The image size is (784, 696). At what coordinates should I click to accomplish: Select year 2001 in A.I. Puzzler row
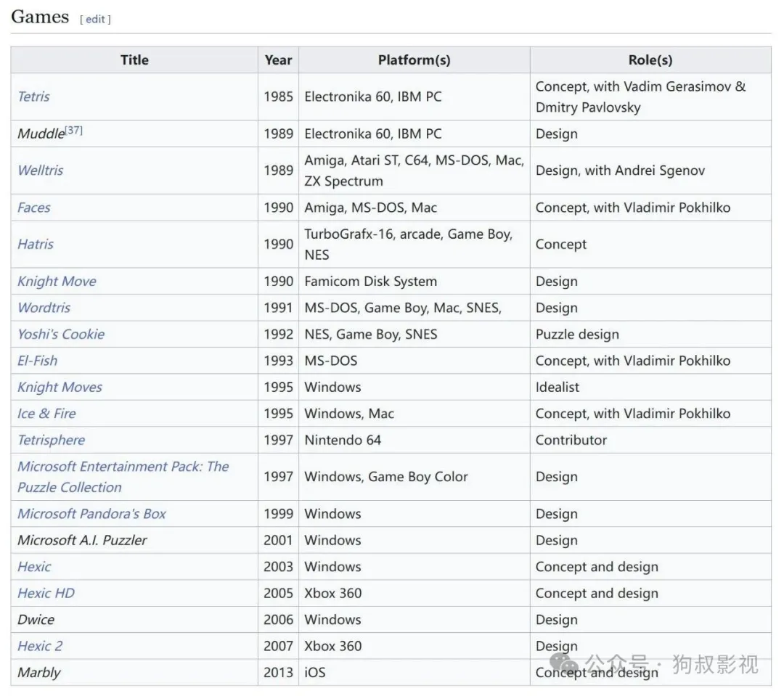click(x=279, y=540)
